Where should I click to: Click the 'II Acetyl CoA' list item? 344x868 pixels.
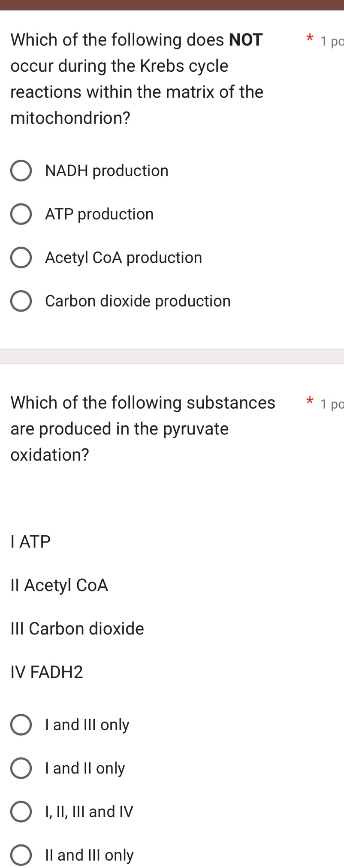click(x=59, y=585)
